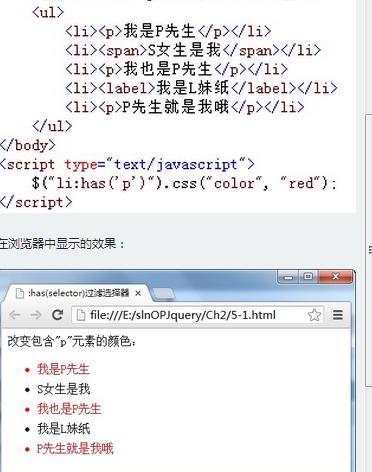Click the browser Back arrow button
Screen dimensions: 372x472
tap(15, 315)
